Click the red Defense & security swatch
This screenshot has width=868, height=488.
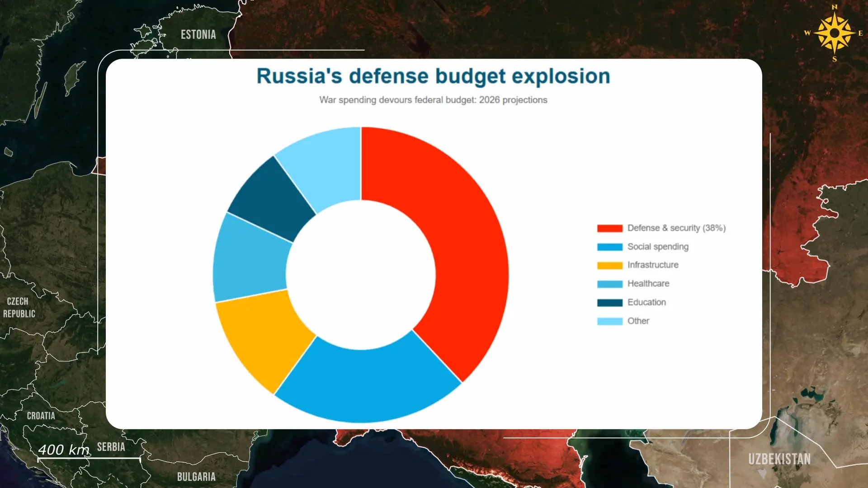tap(609, 228)
